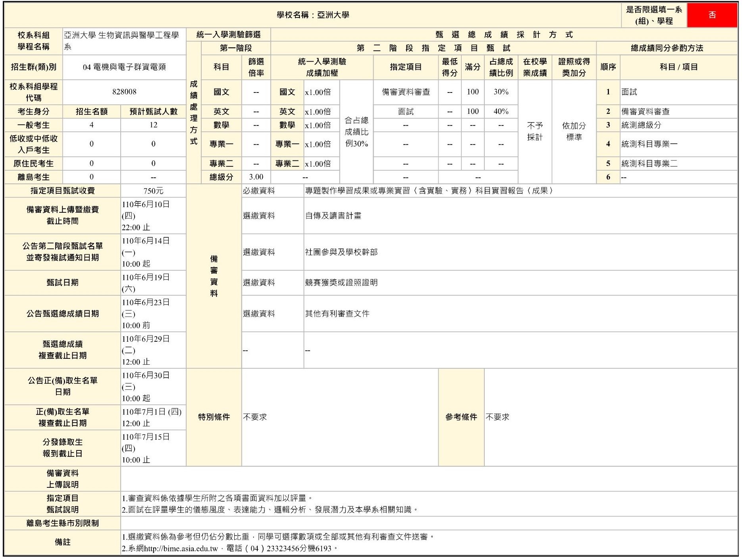This screenshot has height=560, width=742.
Task: Click the exam date 110年6月19日
Action: click(x=146, y=283)
